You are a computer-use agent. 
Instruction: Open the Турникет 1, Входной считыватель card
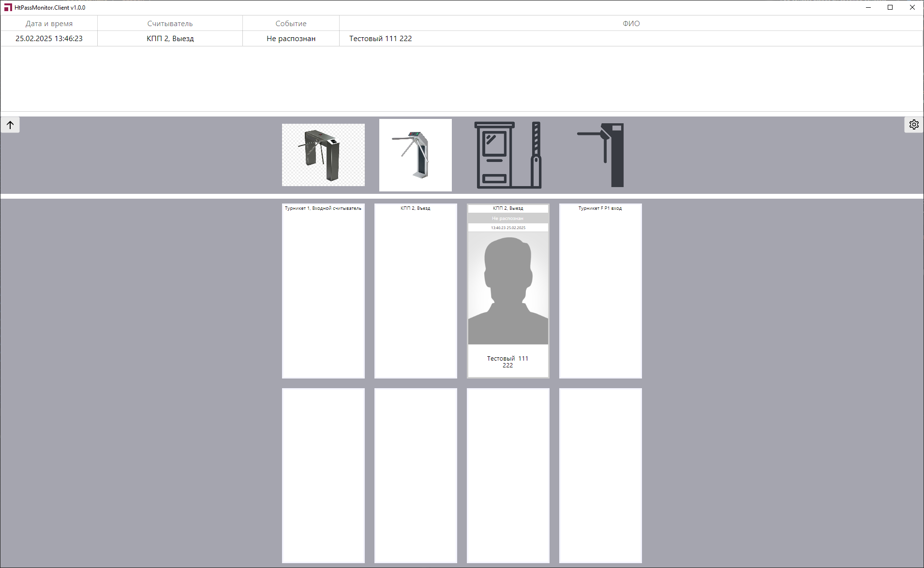tap(323, 290)
